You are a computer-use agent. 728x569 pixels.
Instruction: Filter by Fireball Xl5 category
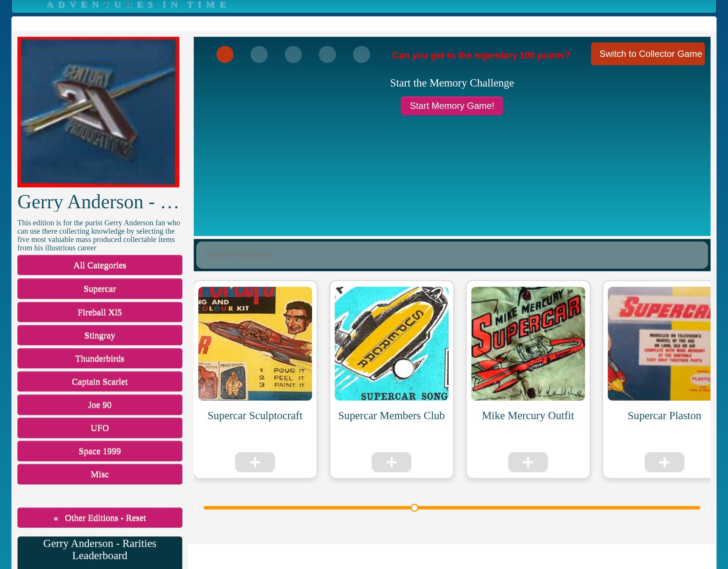tap(100, 312)
